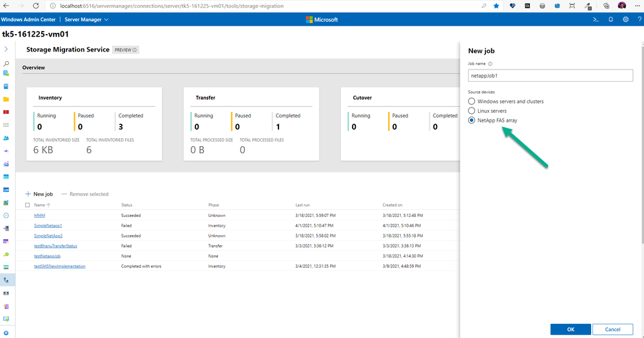
Task: Open the SimpleNetApp2 job link
Action: [48, 236]
